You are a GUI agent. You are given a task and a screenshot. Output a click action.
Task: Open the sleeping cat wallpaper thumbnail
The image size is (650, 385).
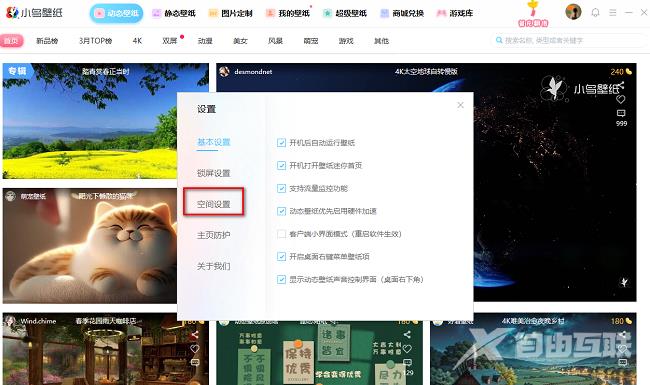90,246
